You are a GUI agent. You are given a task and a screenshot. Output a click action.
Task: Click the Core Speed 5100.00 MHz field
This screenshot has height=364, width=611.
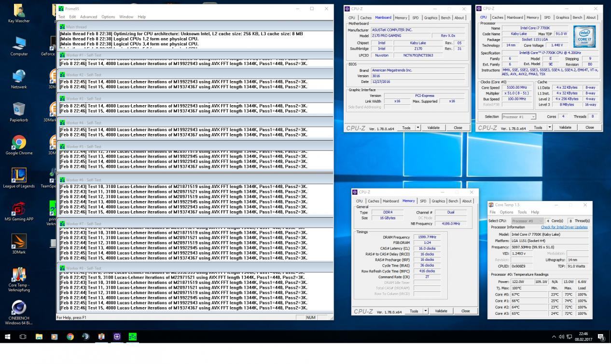(x=516, y=87)
